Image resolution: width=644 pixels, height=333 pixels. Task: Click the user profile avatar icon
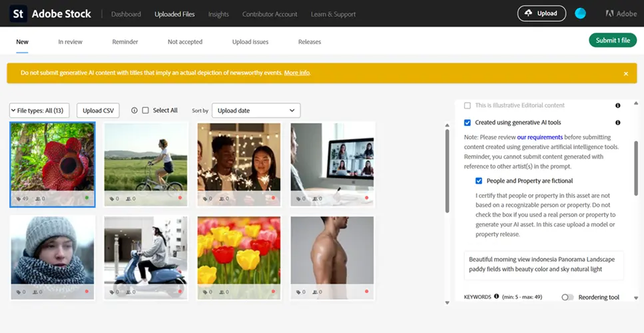(580, 13)
